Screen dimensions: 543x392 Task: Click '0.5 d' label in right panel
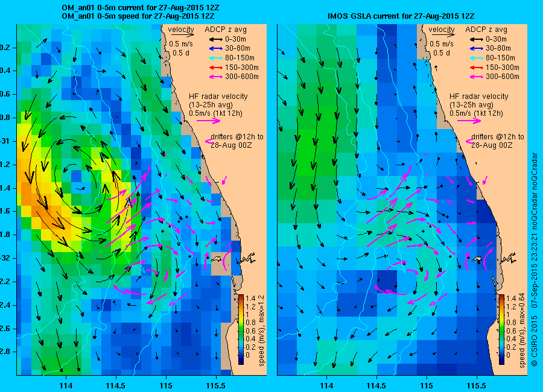click(442, 53)
